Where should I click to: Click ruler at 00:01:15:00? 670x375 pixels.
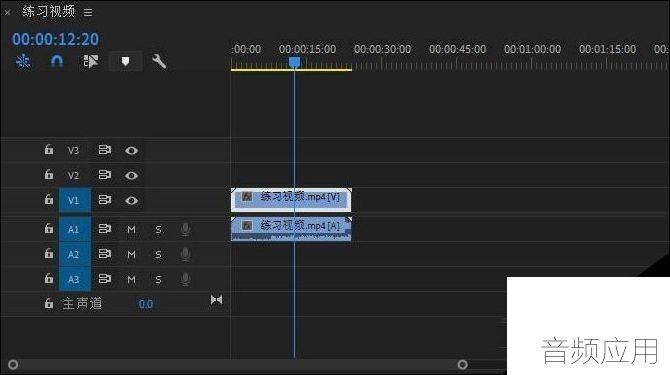pyautogui.click(x=607, y=50)
